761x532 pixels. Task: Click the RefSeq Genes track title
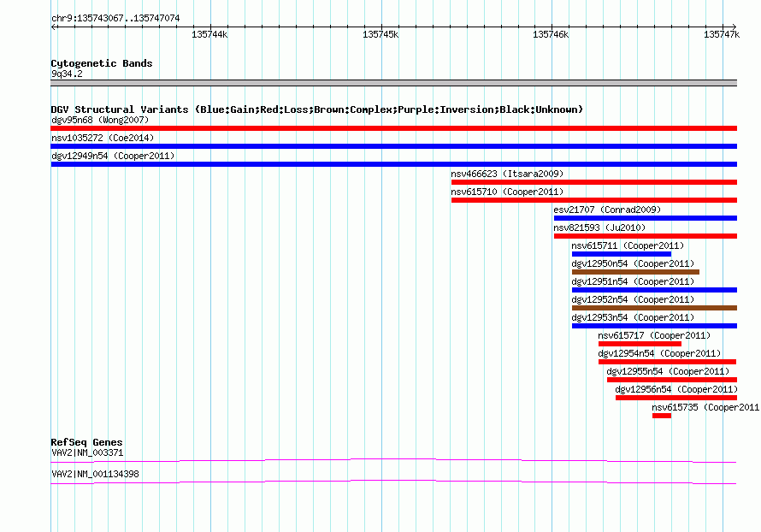[x=87, y=442]
